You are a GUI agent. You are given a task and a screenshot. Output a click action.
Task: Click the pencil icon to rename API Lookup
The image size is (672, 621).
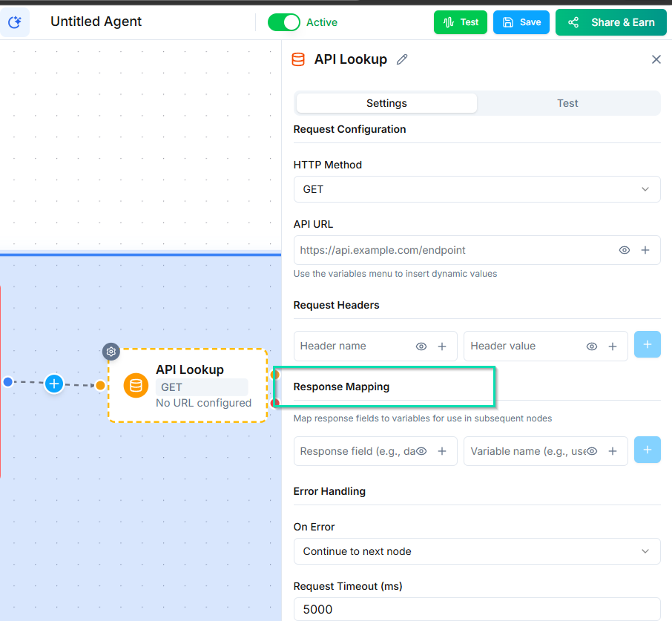pyautogui.click(x=402, y=59)
